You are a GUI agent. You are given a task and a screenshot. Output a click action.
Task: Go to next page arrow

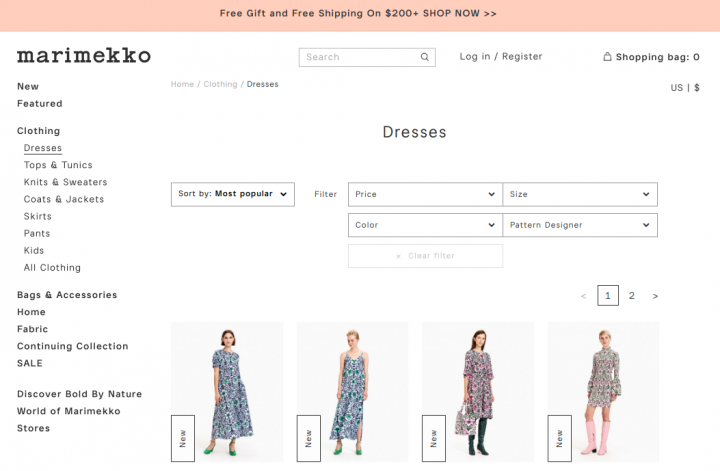tap(655, 296)
